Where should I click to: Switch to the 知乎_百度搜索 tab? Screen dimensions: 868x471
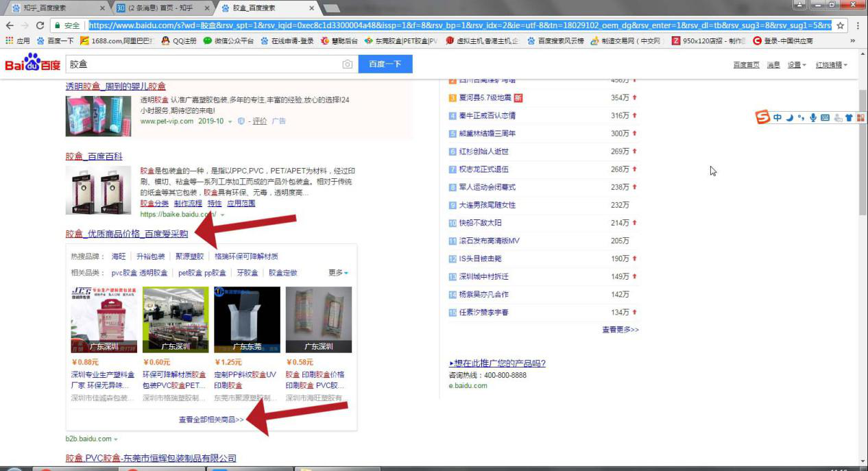pyautogui.click(x=55, y=8)
